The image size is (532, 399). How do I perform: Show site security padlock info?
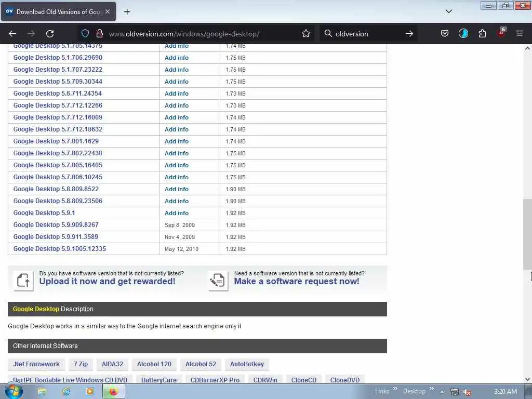tap(99, 33)
